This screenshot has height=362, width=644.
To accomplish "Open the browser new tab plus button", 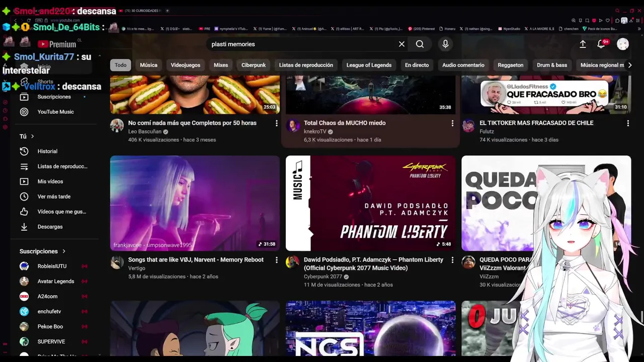I will coord(168,11).
